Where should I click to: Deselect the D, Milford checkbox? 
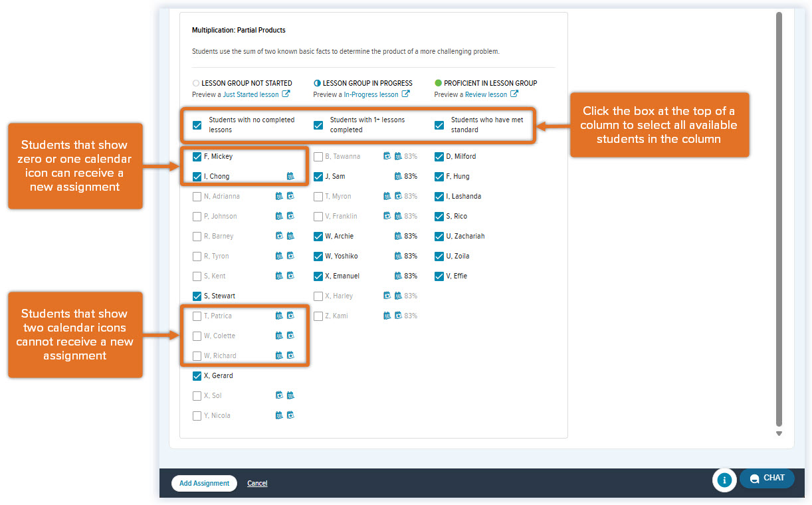(439, 157)
